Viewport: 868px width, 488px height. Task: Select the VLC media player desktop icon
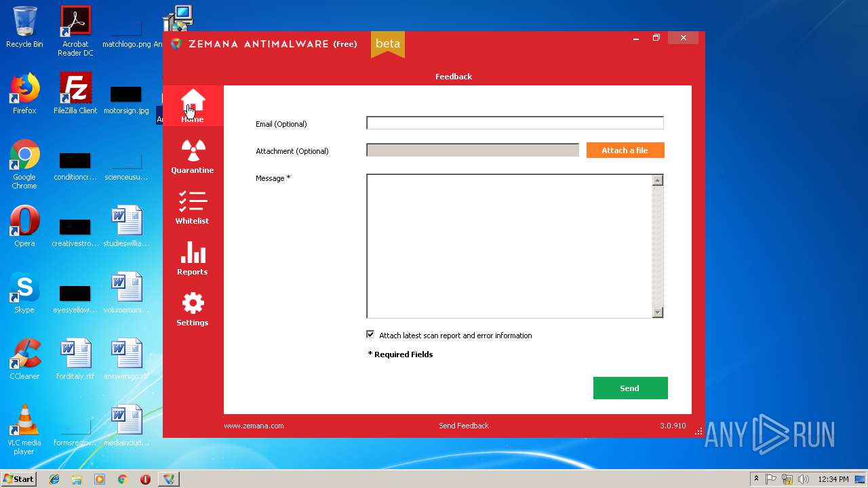tap(24, 430)
